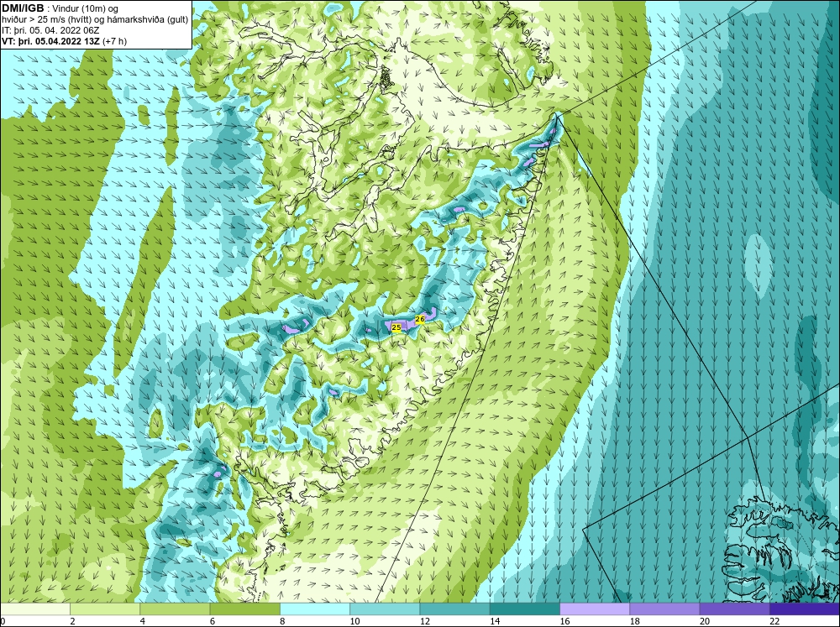The width and height of the screenshot is (840, 627).
Task: Select the 4–6 m/s green legend swatch
Action: 175,609
